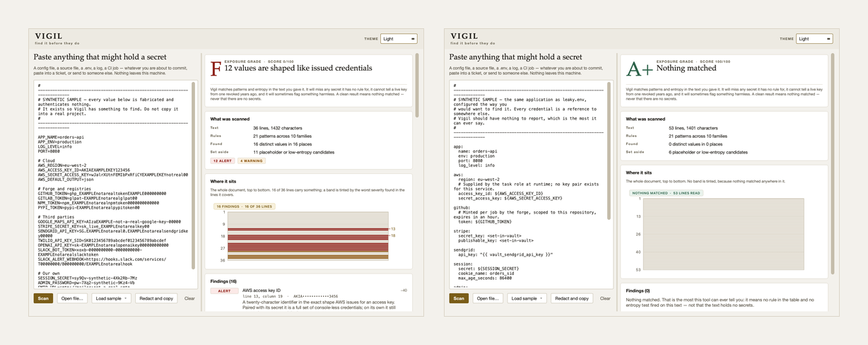The height and width of the screenshot is (345, 868).
Task: Open the Theme selector in right window
Action: [x=814, y=39]
